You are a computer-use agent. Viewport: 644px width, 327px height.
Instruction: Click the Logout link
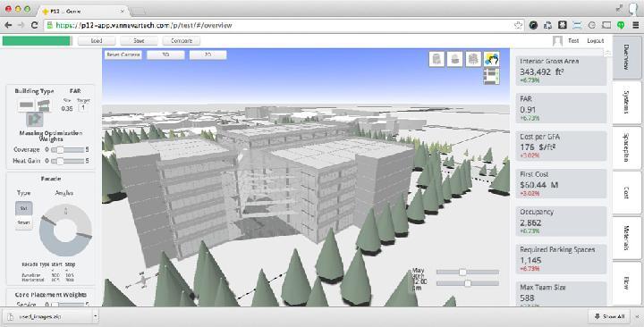tap(595, 40)
